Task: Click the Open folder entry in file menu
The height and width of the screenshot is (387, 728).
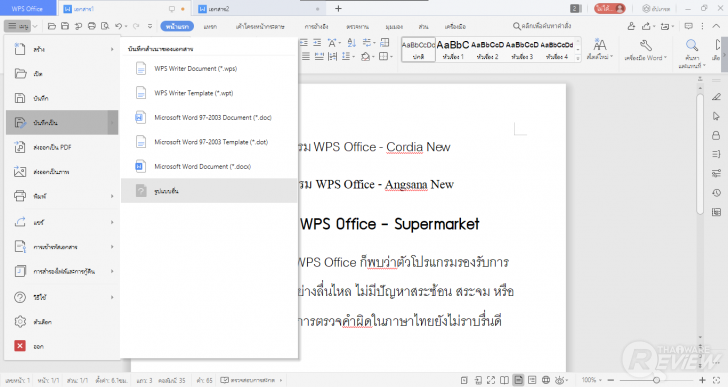Action: pyautogui.click(x=62, y=74)
